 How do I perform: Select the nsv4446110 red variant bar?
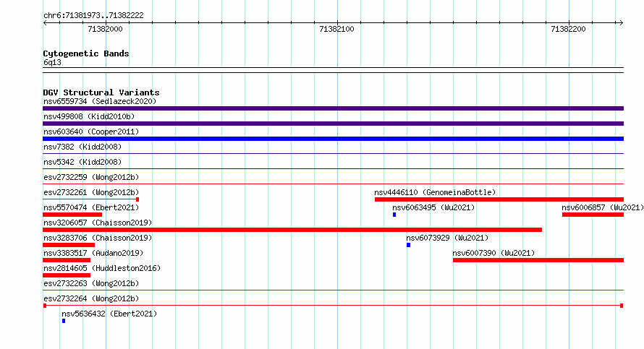pos(499,199)
